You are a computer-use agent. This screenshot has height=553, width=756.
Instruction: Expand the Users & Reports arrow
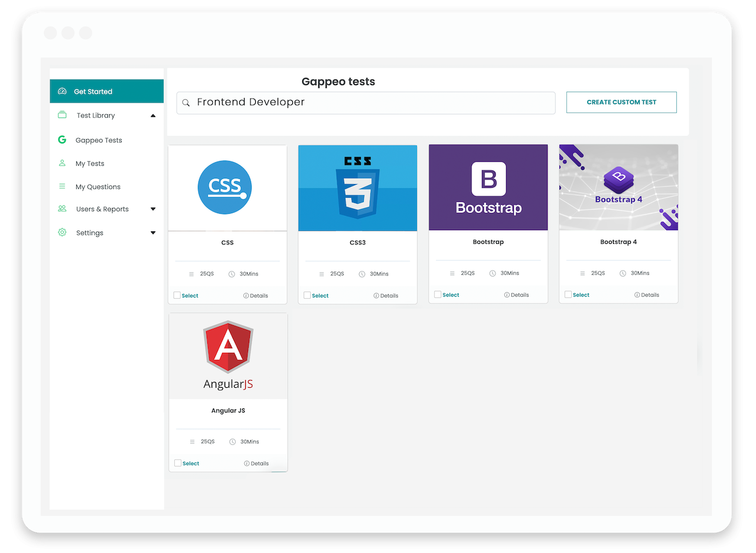pos(153,209)
